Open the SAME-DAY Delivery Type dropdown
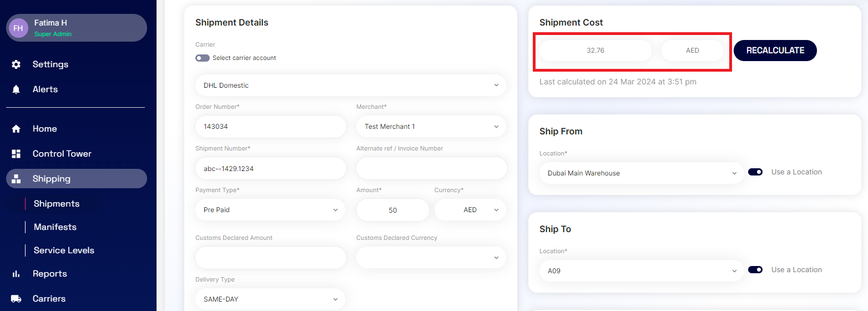The image size is (868, 311). (270, 299)
